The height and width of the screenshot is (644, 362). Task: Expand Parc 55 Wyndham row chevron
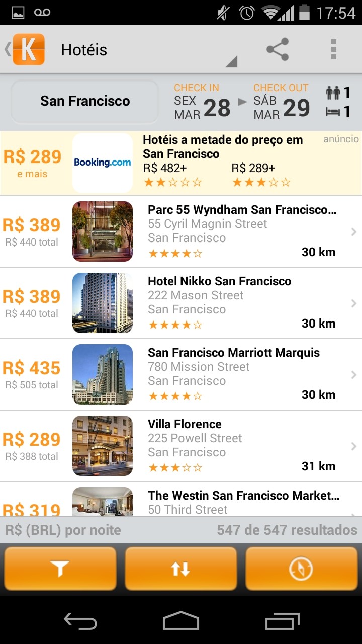click(x=354, y=232)
